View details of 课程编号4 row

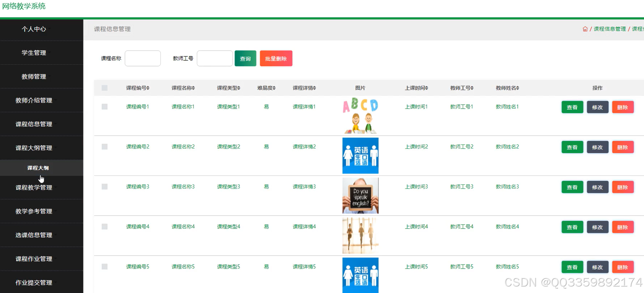pyautogui.click(x=572, y=227)
